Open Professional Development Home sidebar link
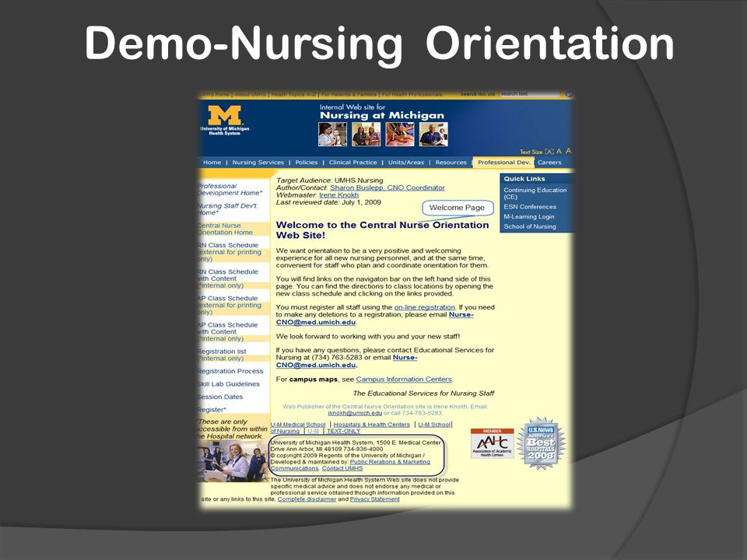 (x=230, y=190)
